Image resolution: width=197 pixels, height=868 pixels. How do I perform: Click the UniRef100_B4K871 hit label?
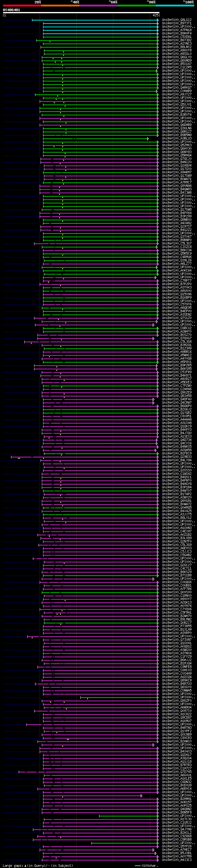177,375
